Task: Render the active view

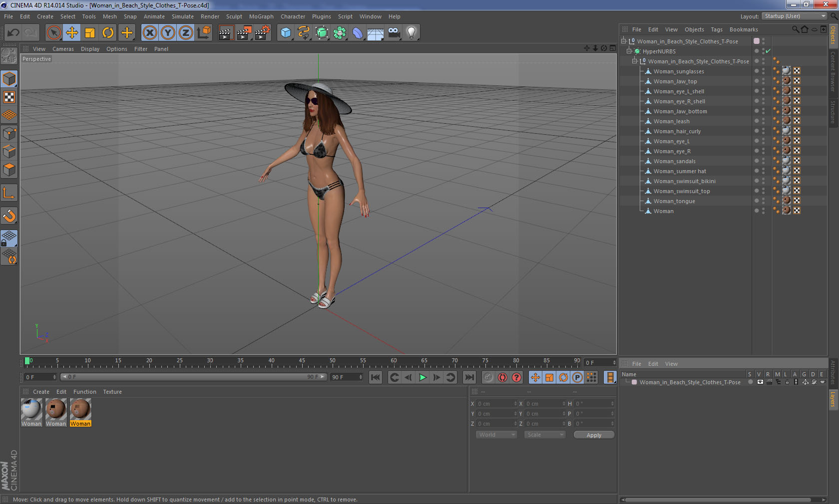Action: coord(226,33)
